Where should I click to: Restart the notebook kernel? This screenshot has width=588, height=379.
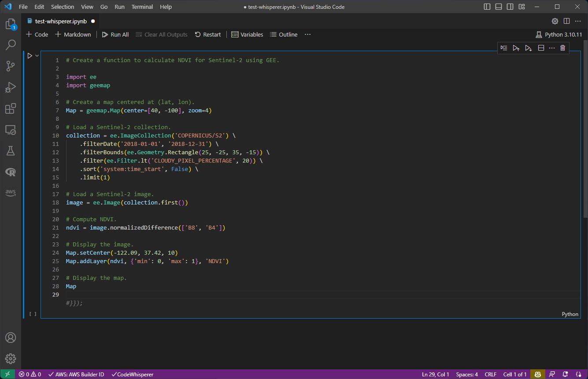pyautogui.click(x=207, y=34)
